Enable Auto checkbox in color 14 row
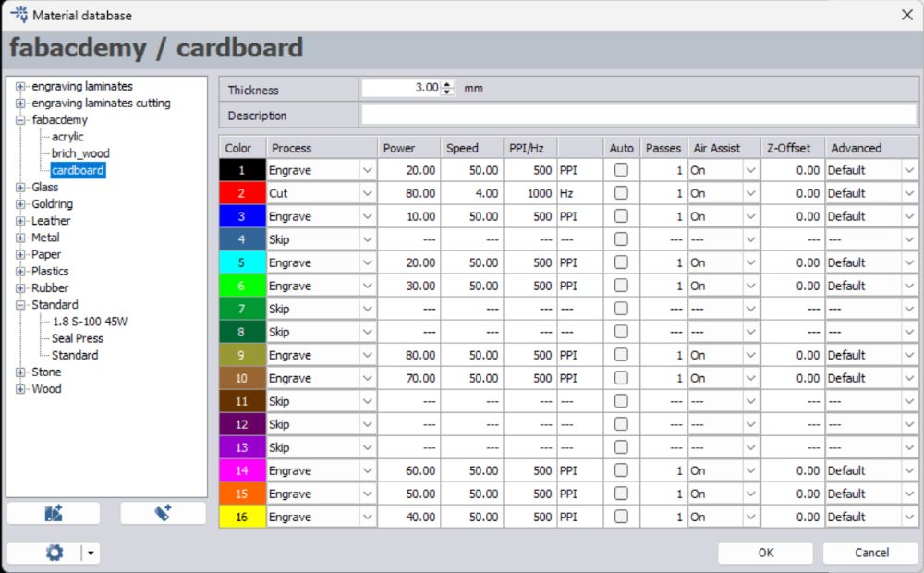924x573 pixels. (621, 470)
